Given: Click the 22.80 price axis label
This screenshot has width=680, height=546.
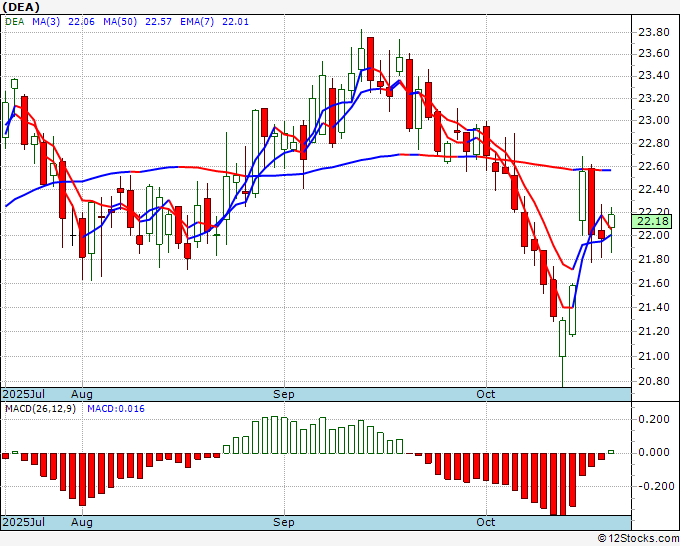Looking at the screenshot, I should coord(653,143).
